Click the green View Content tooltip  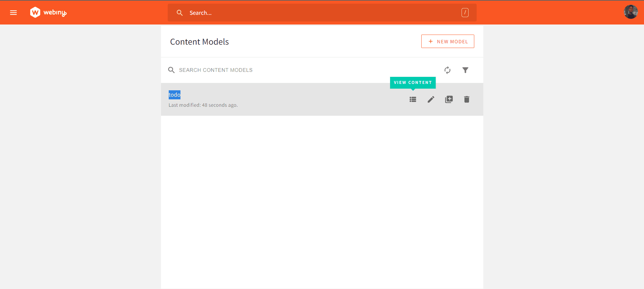413,83
